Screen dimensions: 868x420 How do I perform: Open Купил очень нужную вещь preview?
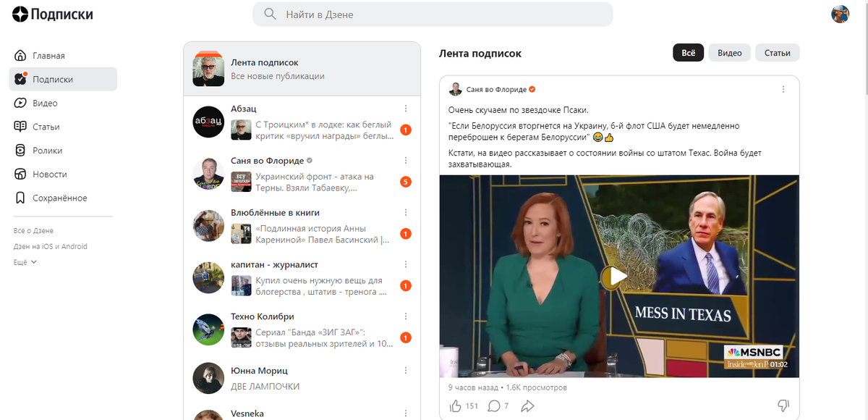tap(321, 286)
